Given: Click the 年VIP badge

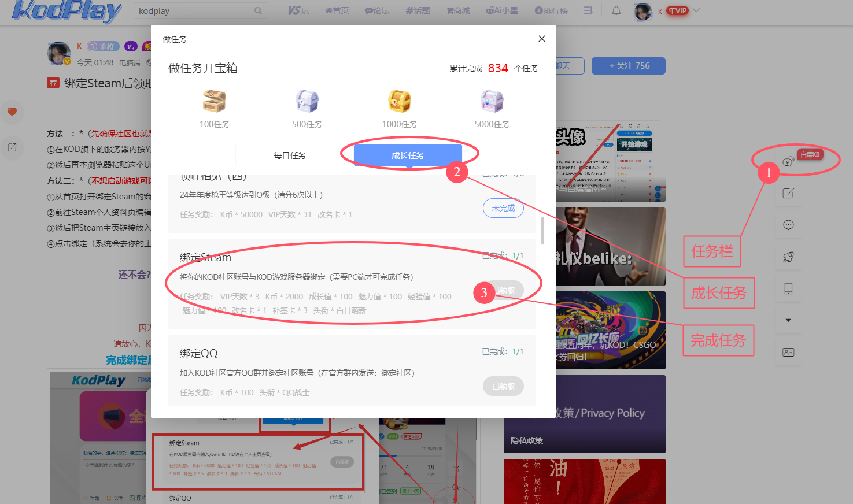Looking at the screenshot, I should pyautogui.click(x=677, y=10).
